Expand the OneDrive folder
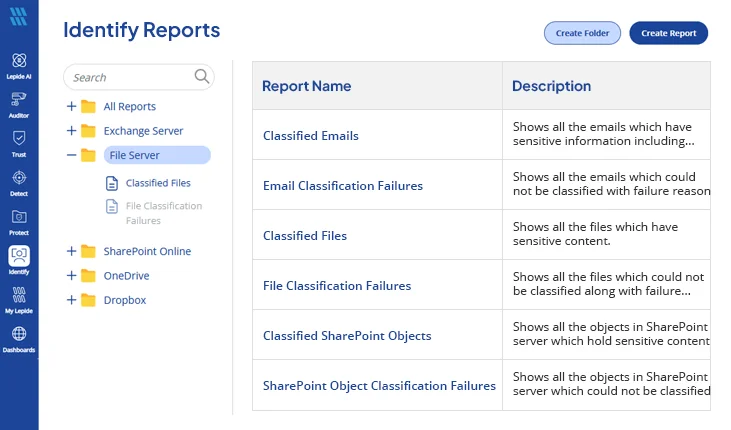The image size is (731, 430). pos(71,275)
